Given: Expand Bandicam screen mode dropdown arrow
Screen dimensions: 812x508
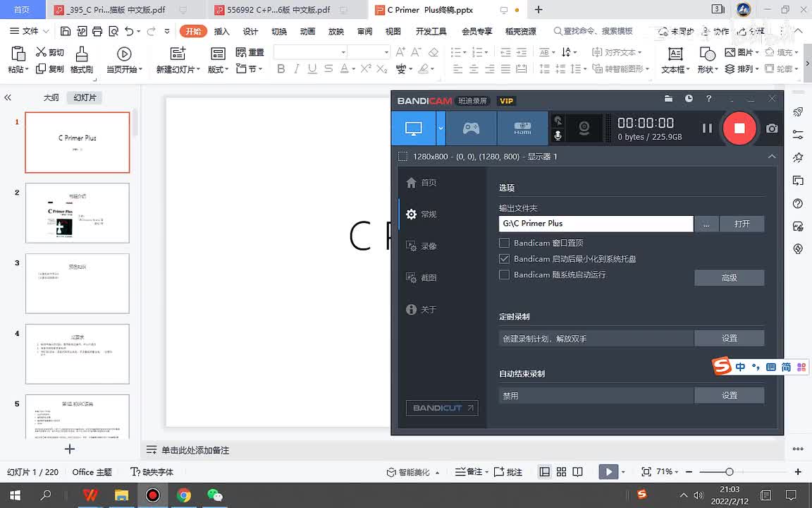Looking at the screenshot, I should click(441, 128).
